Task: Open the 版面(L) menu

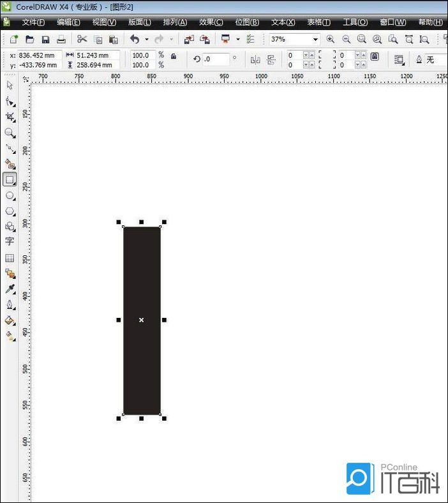Action: point(140,22)
